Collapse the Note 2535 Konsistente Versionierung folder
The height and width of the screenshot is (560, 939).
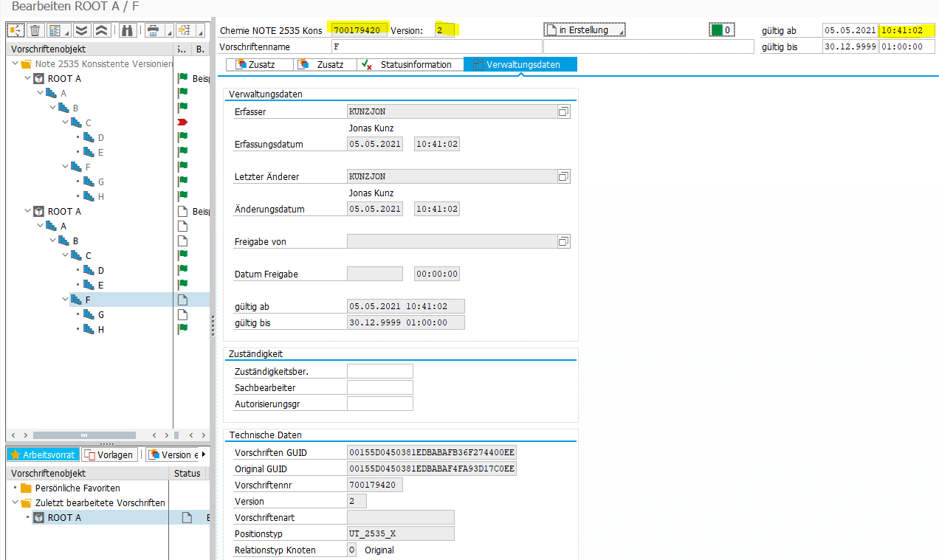click(x=16, y=64)
